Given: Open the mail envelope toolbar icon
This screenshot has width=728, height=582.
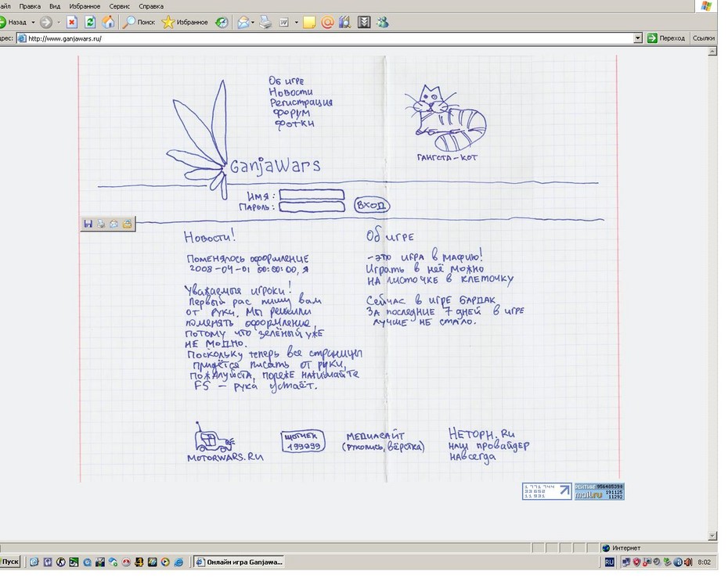Looking at the screenshot, I should [243, 22].
